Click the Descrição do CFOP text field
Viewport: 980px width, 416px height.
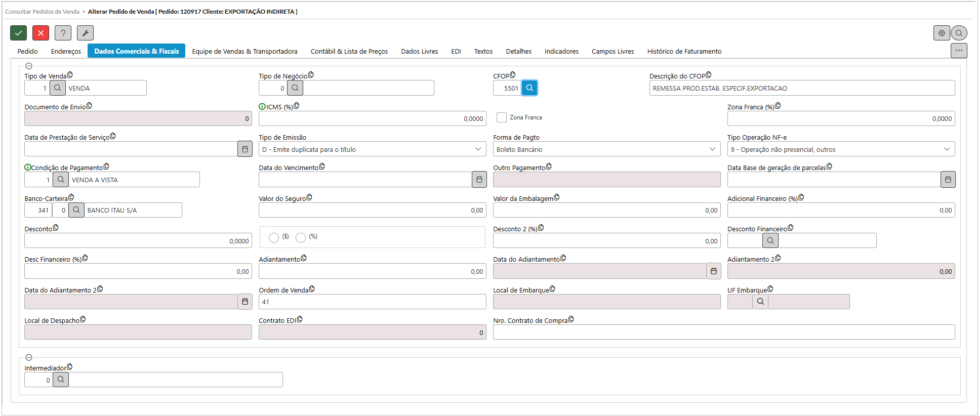[x=802, y=88]
